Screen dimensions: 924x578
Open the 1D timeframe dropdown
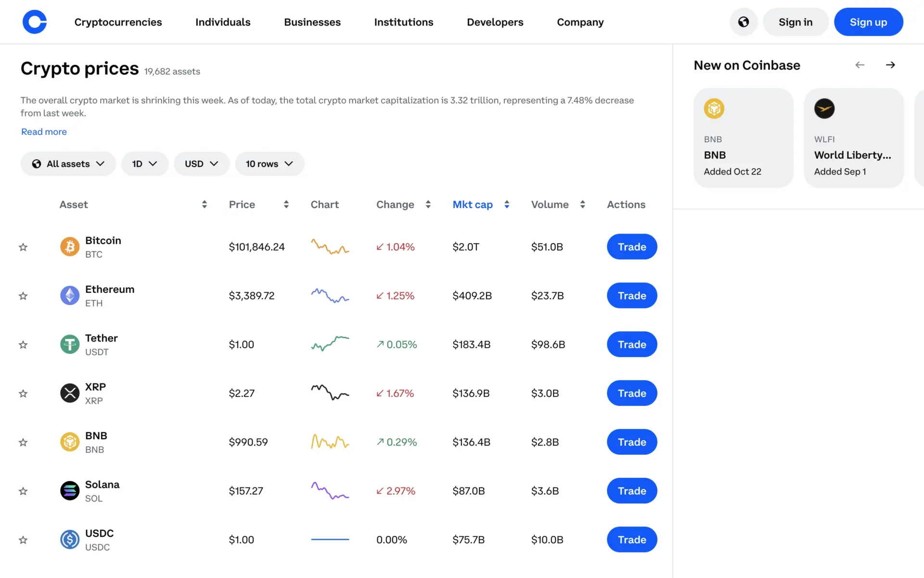tap(145, 164)
